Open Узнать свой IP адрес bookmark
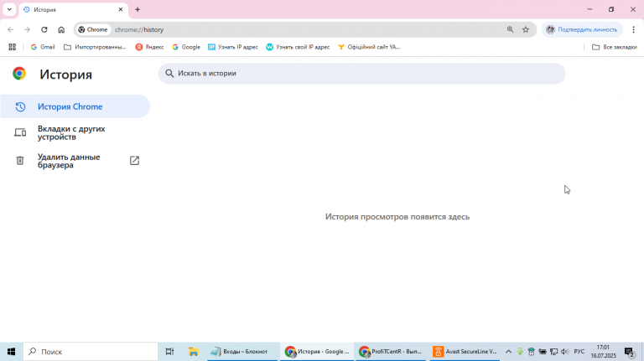 pos(298,47)
